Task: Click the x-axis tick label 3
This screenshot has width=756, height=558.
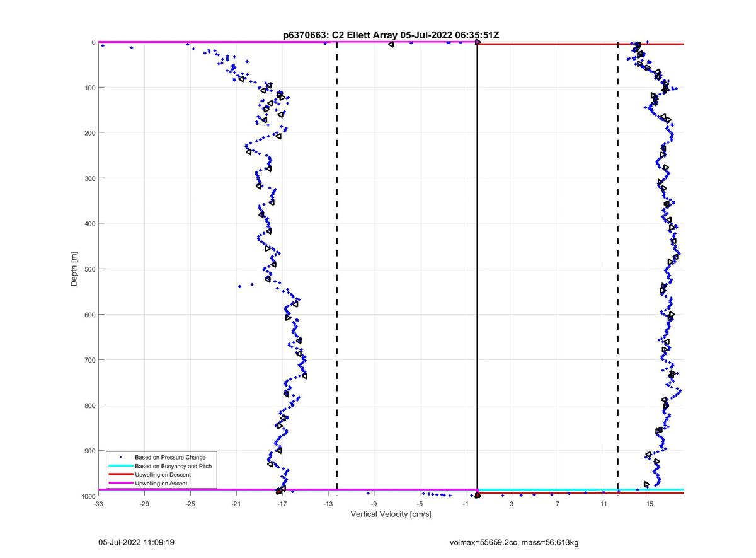Action: [x=512, y=504]
